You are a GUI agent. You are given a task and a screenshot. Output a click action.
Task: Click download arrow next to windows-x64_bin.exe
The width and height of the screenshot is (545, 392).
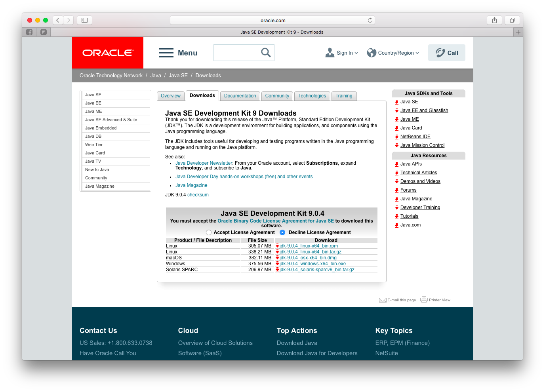tap(278, 264)
